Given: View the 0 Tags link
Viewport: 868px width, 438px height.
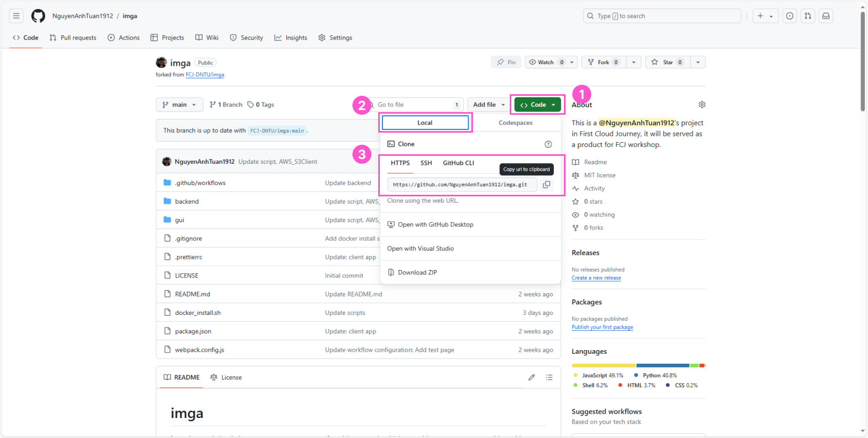Looking at the screenshot, I should (x=261, y=104).
